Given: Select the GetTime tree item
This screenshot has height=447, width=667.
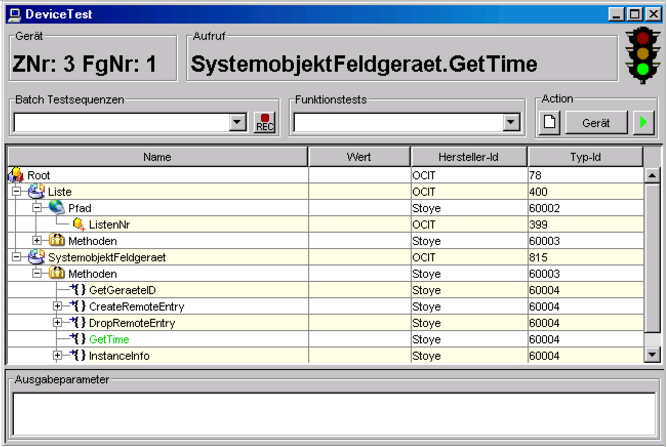Looking at the screenshot, I should (108, 339).
